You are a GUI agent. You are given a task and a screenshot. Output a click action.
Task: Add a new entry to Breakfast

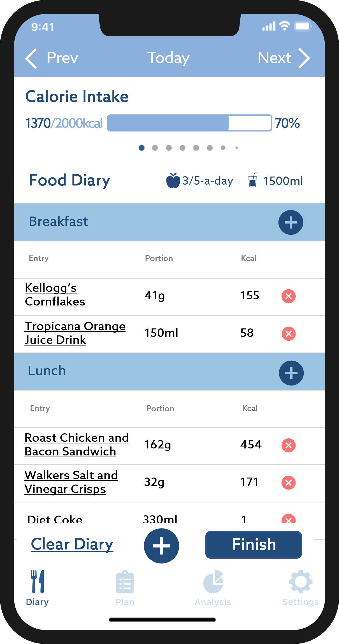coord(291,222)
